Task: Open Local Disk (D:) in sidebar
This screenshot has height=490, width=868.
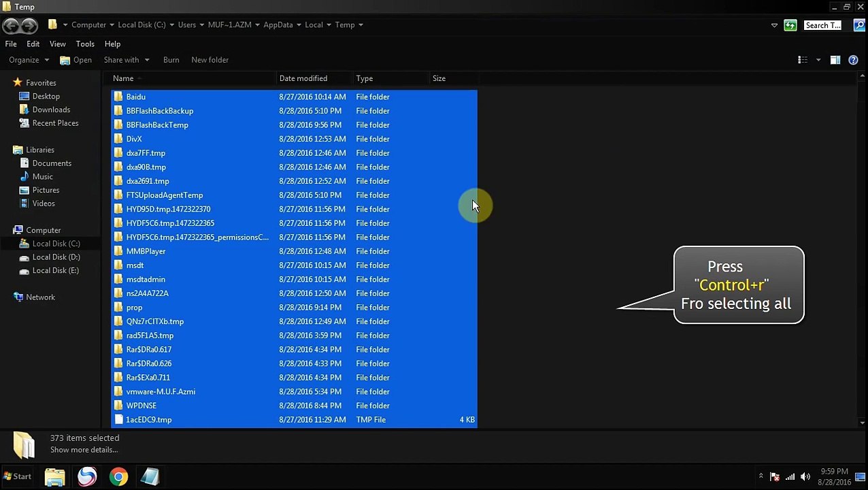Action: [56, 257]
